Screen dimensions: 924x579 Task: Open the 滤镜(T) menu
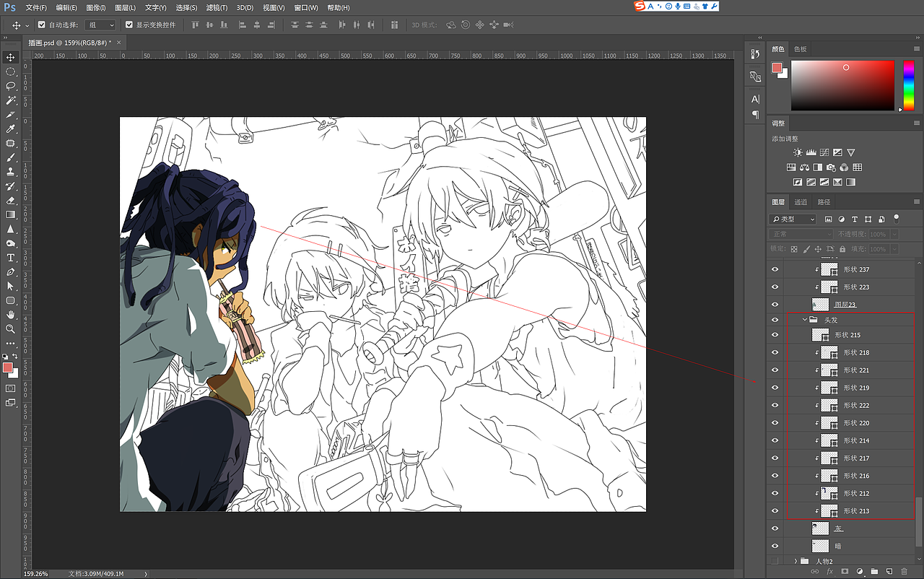click(x=217, y=7)
